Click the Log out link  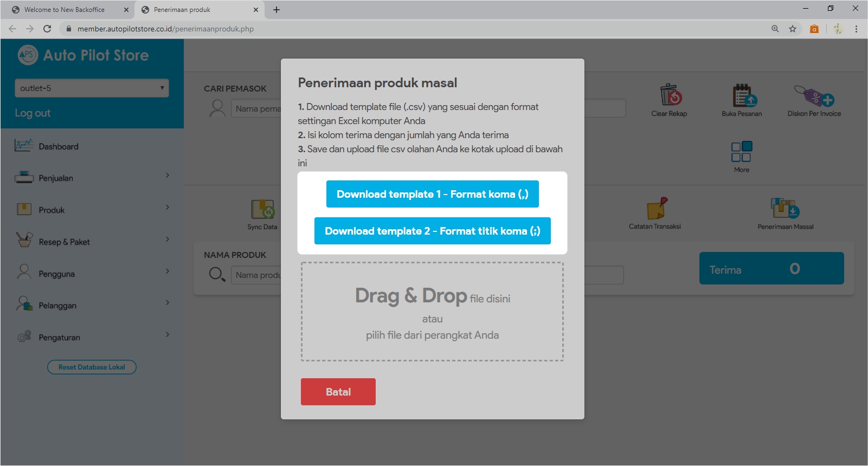point(33,113)
